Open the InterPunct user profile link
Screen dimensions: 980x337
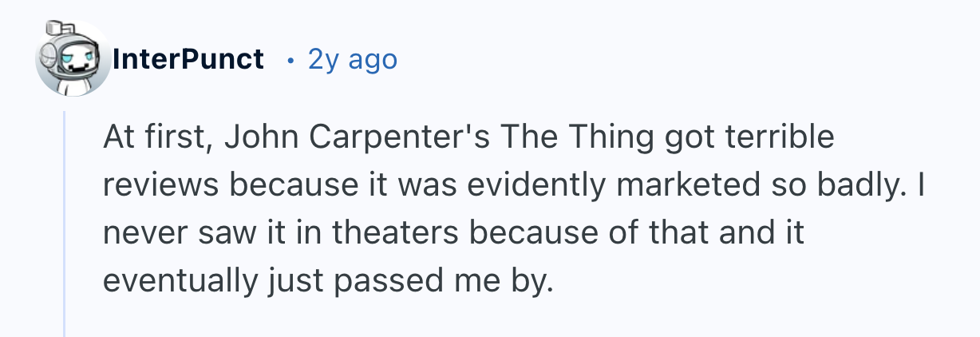click(188, 59)
